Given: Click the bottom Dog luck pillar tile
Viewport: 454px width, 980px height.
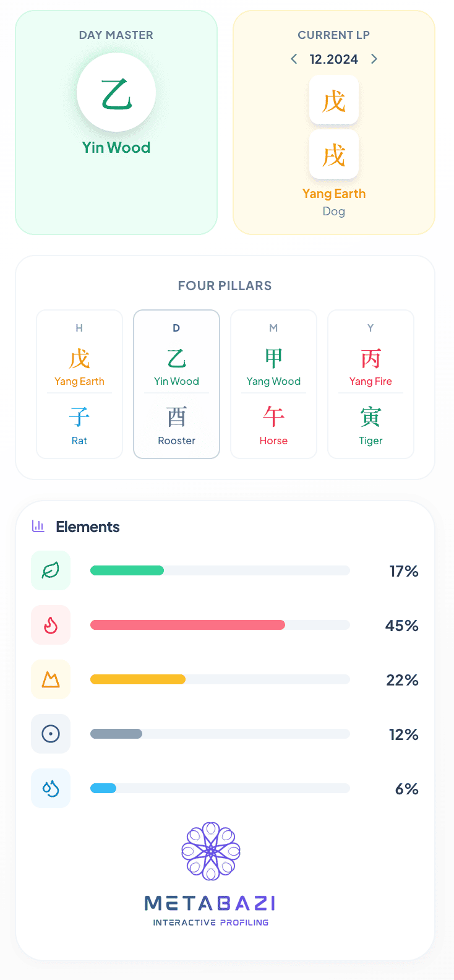Looking at the screenshot, I should (x=334, y=155).
